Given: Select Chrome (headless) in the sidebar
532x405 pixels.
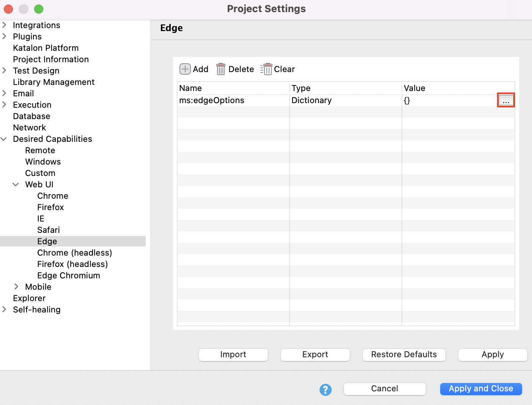Looking at the screenshot, I should tap(74, 253).
